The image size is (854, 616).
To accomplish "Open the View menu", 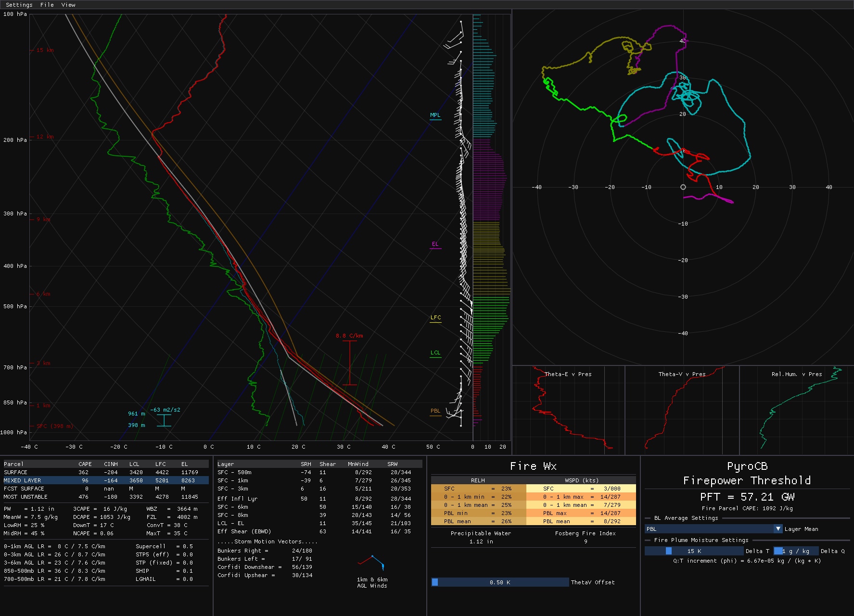I will (x=68, y=5).
